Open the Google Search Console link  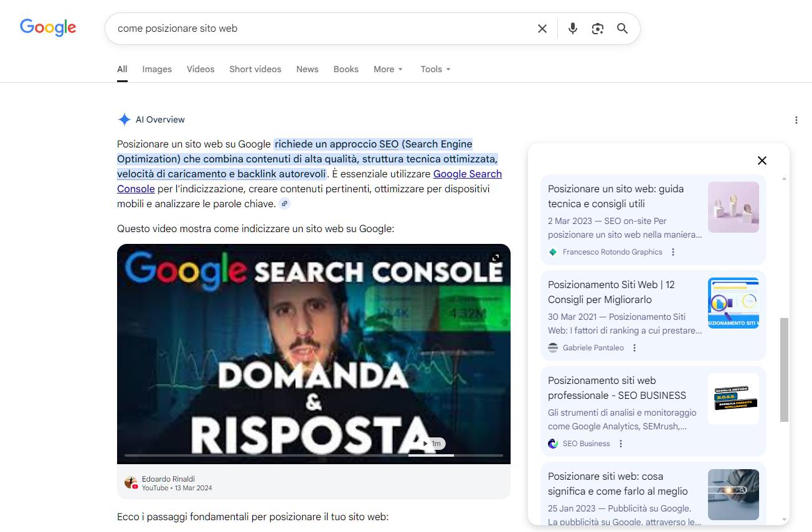click(467, 174)
